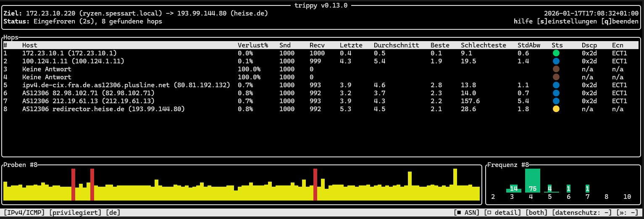
Task: Toggle the detail indicator in status bar
Action: 503,213
